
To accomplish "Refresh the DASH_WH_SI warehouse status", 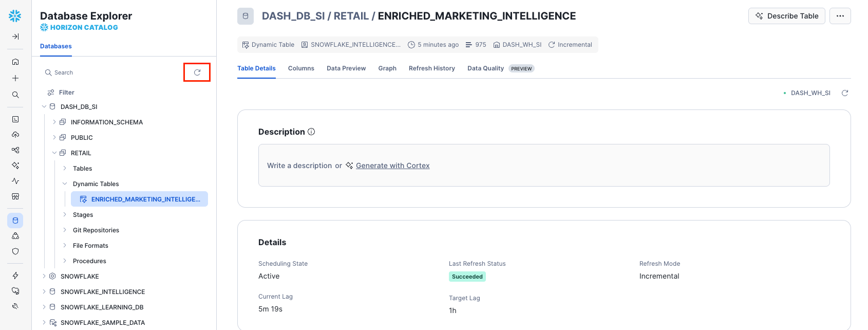I will coord(845,93).
